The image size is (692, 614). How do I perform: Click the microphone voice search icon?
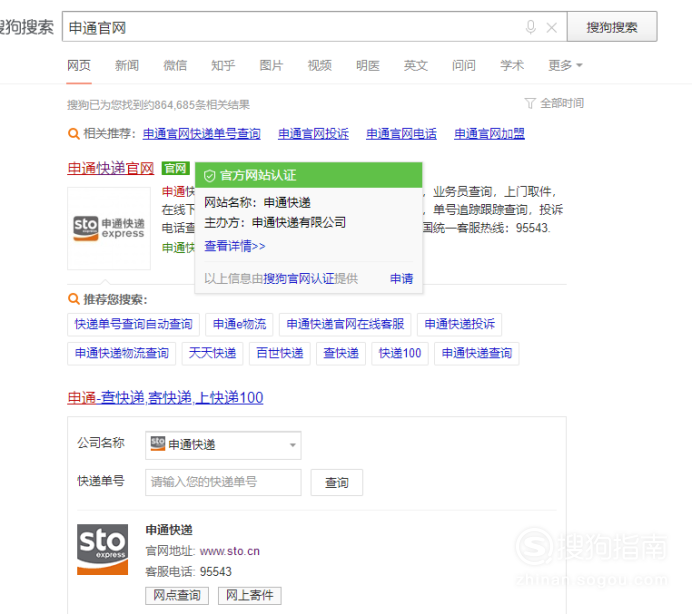click(x=531, y=27)
